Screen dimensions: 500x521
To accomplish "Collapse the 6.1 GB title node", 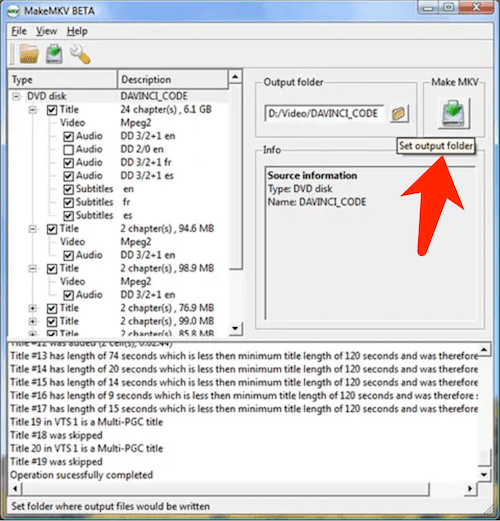I will [x=33, y=110].
